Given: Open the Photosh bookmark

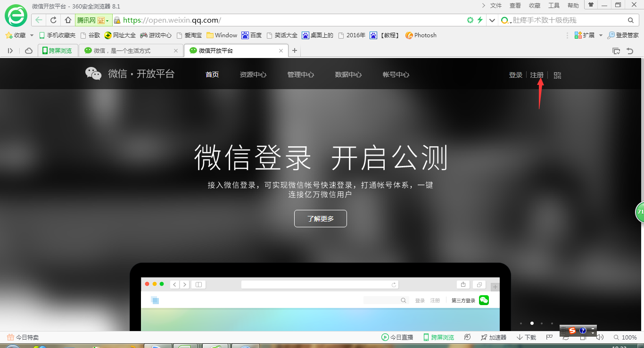Looking at the screenshot, I should point(421,35).
